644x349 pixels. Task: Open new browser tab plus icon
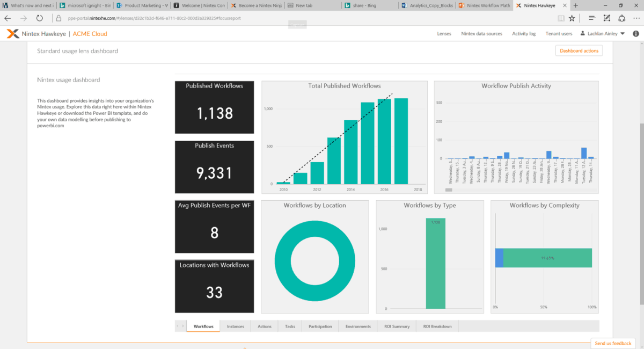coord(575,5)
